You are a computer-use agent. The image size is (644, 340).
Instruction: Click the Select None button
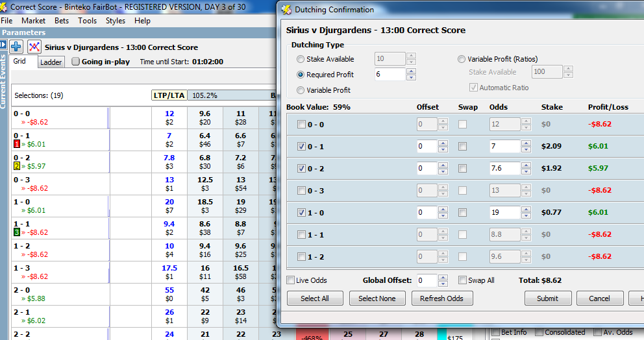pyautogui.click(x=377, y=298)
